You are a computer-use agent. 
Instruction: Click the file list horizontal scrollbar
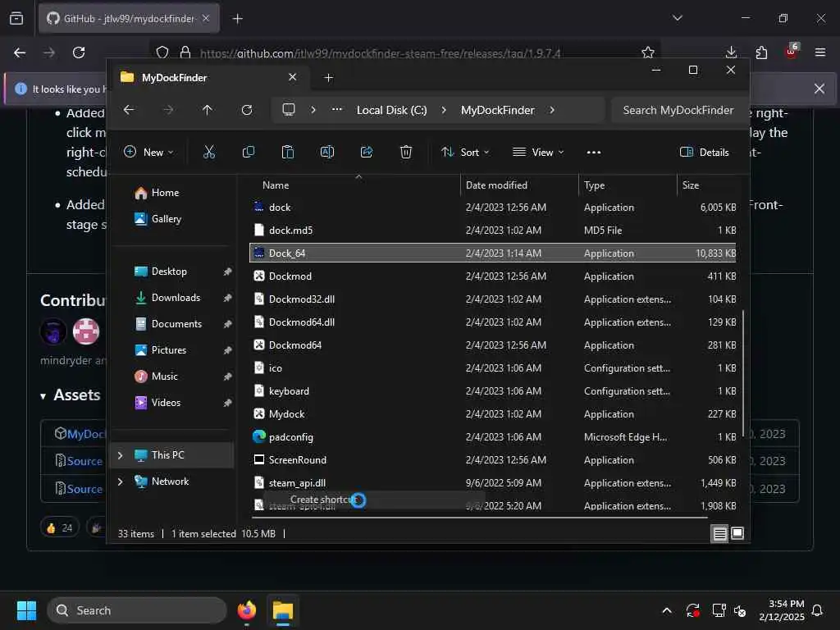tap(479, 518)
